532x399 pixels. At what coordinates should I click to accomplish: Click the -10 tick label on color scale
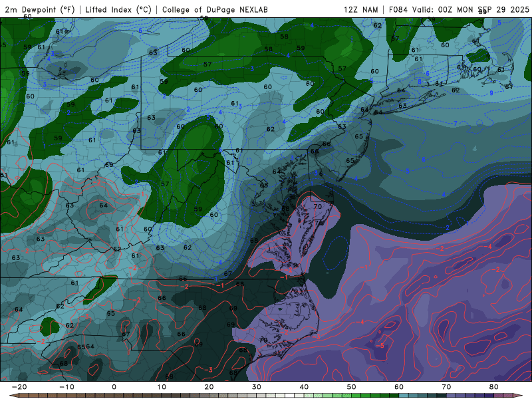click(66, 387)
